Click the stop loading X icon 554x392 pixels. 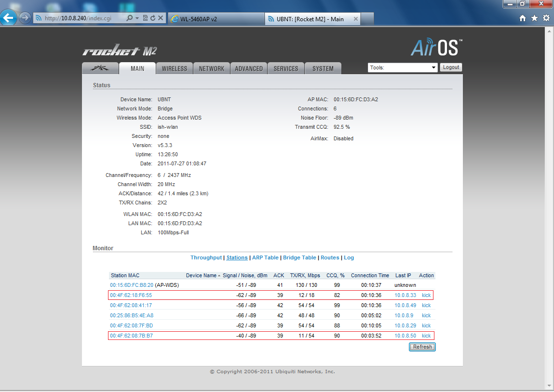[161, 18]
